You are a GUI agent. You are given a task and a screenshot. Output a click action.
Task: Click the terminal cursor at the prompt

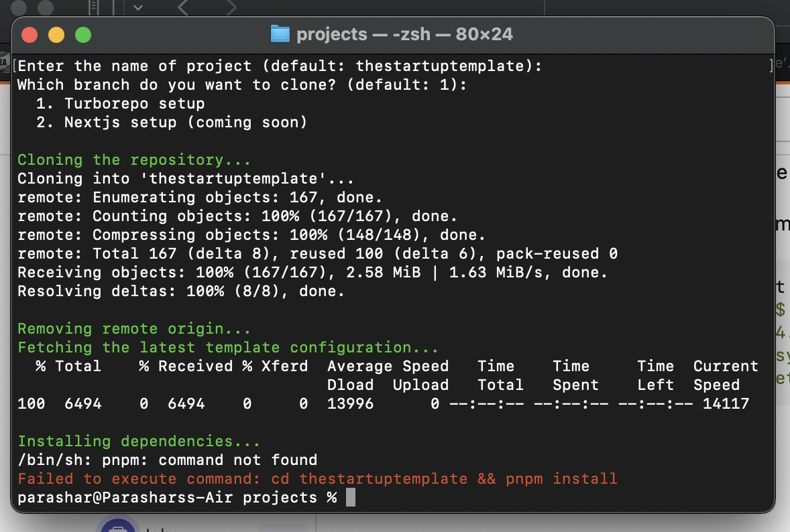click(350, 498)
